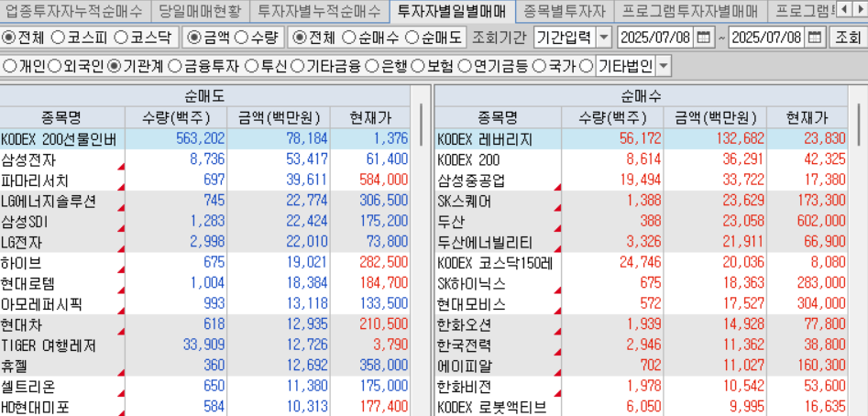Open calendar picker for start date
Screen dimensions: 868x416
[x=702, y=38]
